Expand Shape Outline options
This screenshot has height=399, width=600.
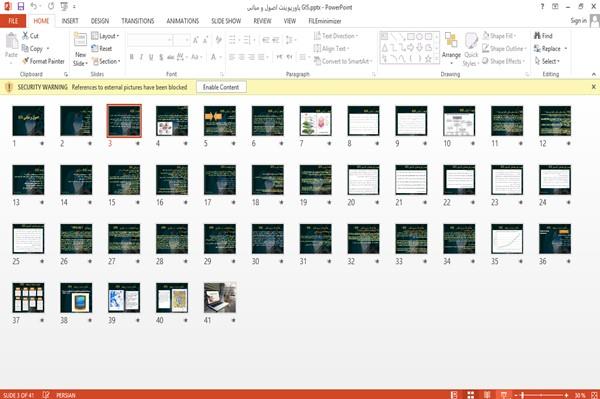point(504,49)
